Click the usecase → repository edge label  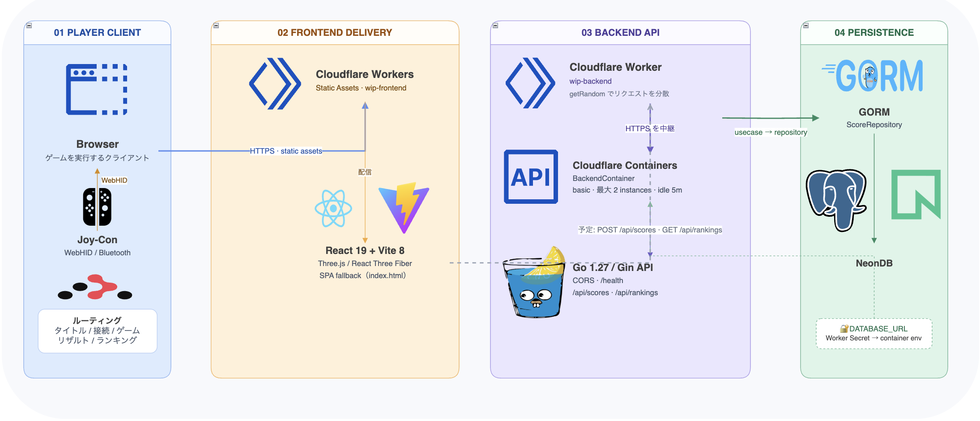click(771, 132)
